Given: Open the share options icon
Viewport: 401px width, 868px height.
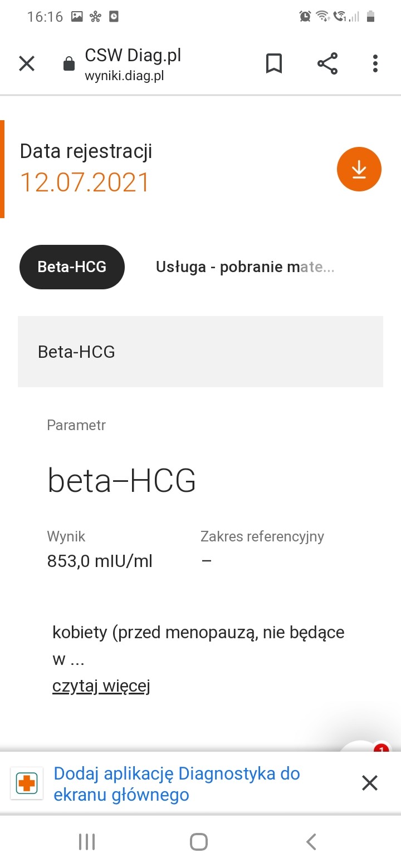Looking at the screenshot, I should tap(327, 64).
